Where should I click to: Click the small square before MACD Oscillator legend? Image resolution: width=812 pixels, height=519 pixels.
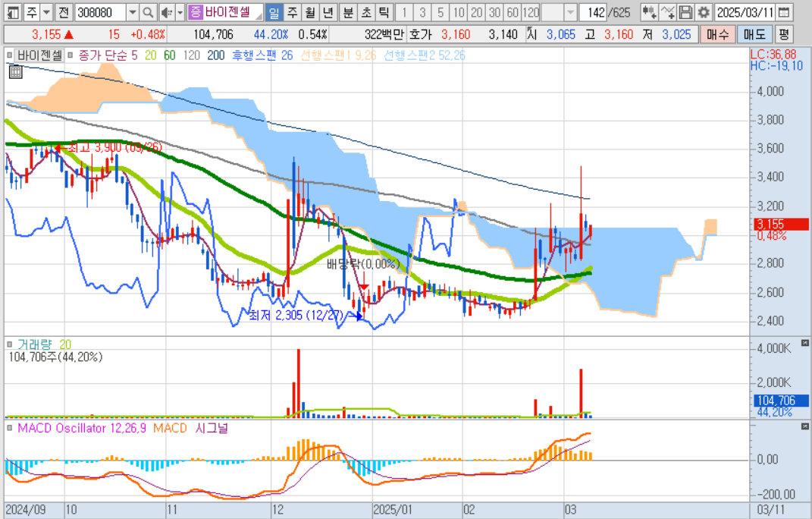[x=9, y=428]
